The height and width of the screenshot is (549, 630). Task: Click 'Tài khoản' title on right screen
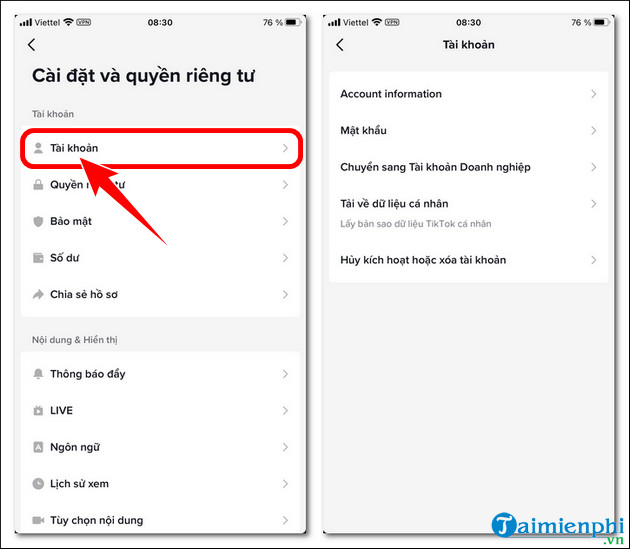468,45
